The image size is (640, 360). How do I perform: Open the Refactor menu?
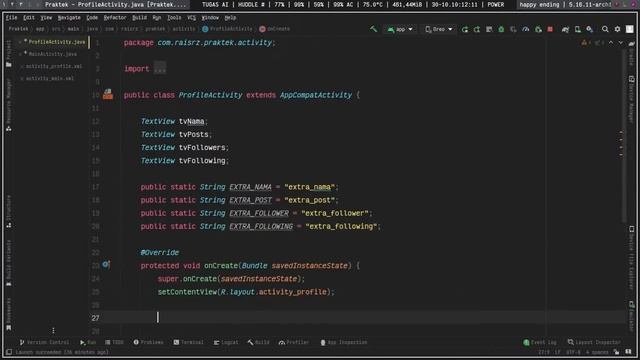[x=115, y=18]
